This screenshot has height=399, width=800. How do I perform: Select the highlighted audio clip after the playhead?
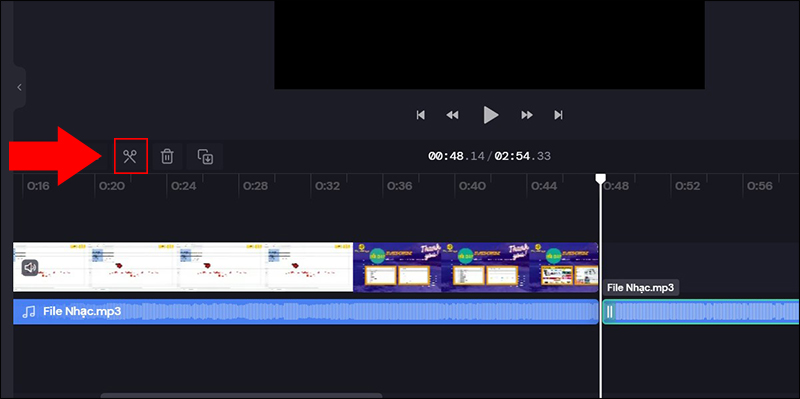(702, 312)
